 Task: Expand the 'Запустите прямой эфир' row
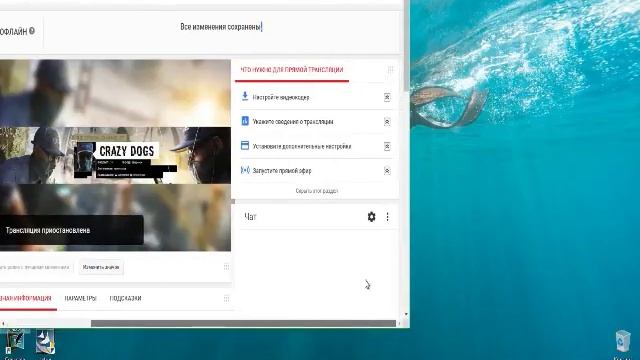point(387,171)
